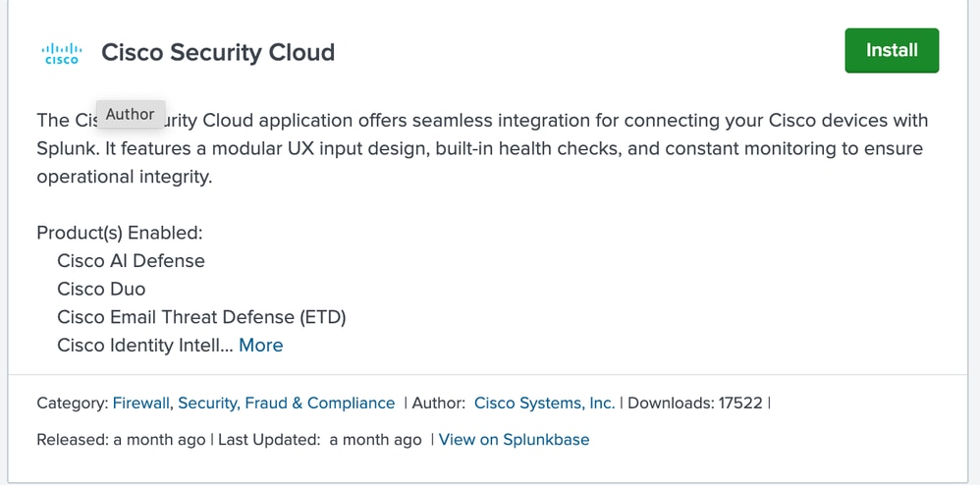This screenshot has height=485, width=980.
Task: Open Firewall, Security, Fraud & Compliance category
Action: coord(253,404)
